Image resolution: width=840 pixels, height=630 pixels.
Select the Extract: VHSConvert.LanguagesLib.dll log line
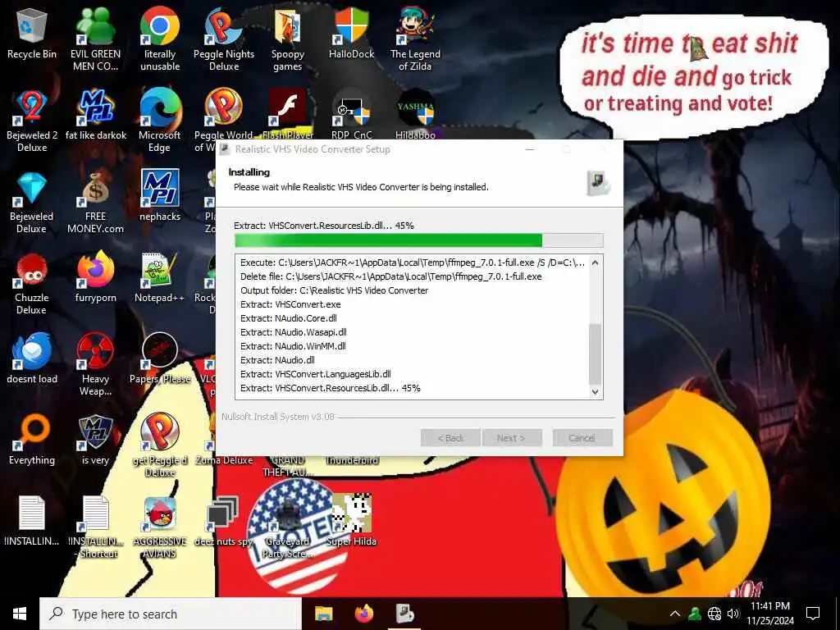[x=316, y=374]
